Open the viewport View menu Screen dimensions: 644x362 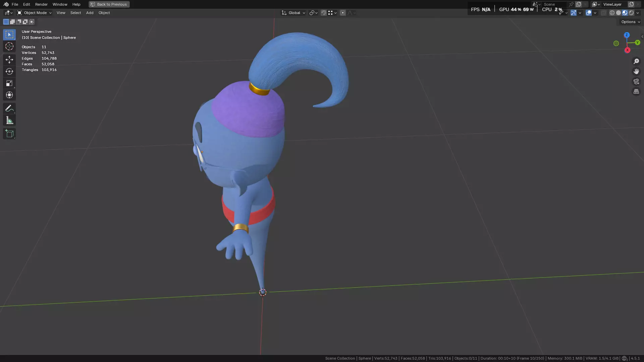click(x=61, y=13)
